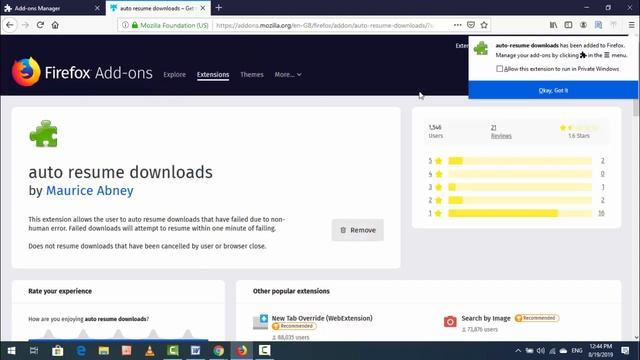Open Firefox account icon

(x=583, y=25)
